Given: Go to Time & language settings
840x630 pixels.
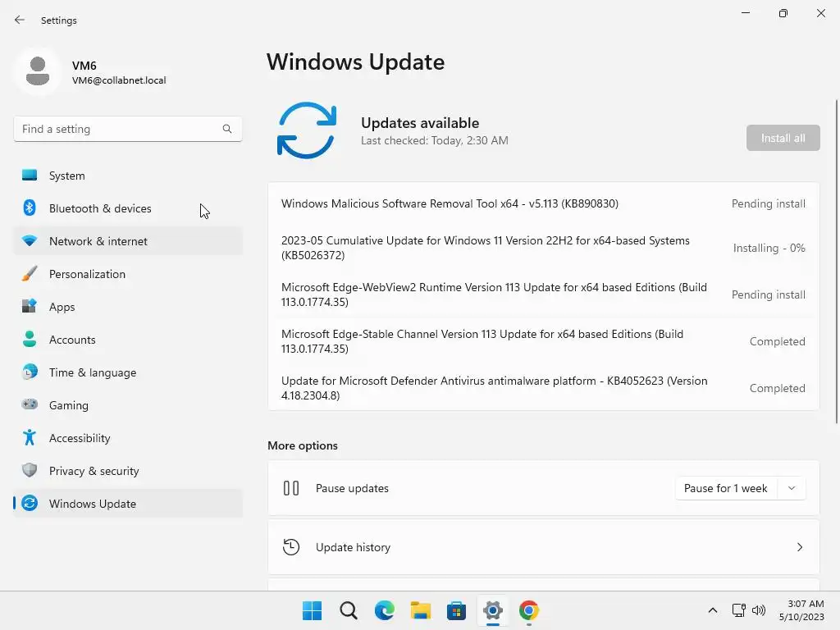Looking at the screenshot, I should pos(128,372).
